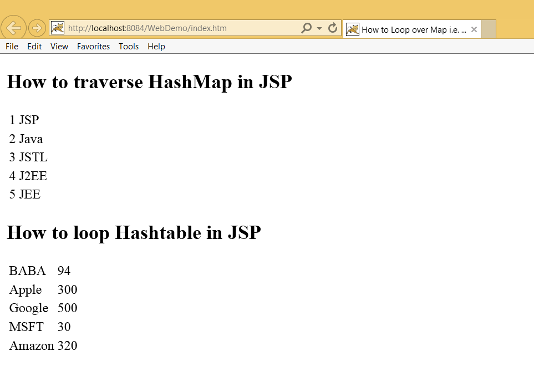The width and height of the screenshot is (534, 392).
Task: Open the Favorites menu
Action: pyautogui.click(x=93, y=47)
